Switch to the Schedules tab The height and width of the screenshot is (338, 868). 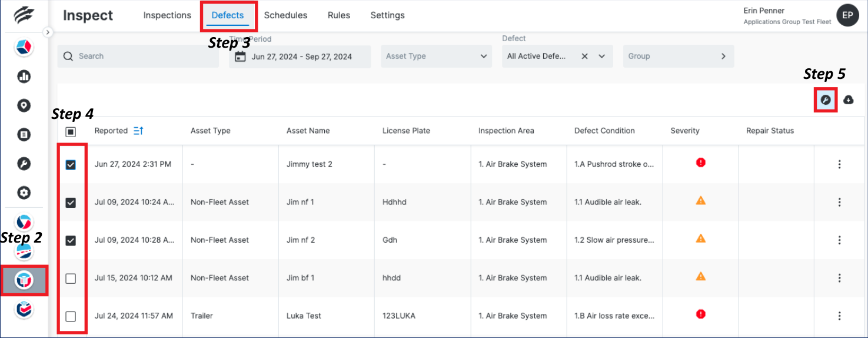[285, 15]
